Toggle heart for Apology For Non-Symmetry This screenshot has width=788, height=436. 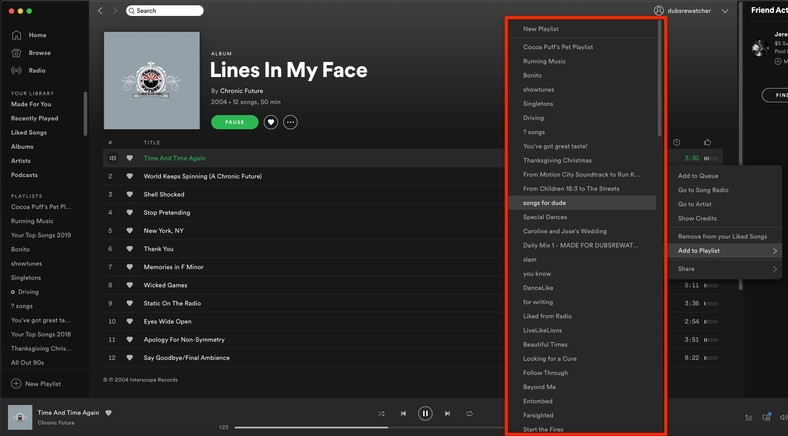coord(130,340)
